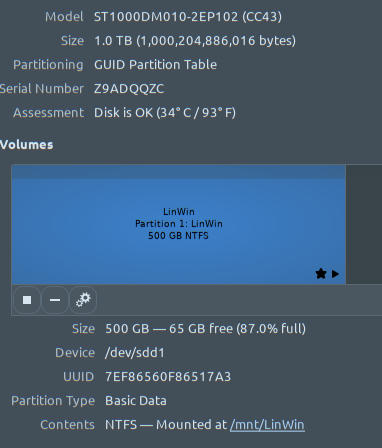Image resolution: width=382 pixels, height=448 pixels.
Task: Click the Contents field label
Action: point(67,425)
